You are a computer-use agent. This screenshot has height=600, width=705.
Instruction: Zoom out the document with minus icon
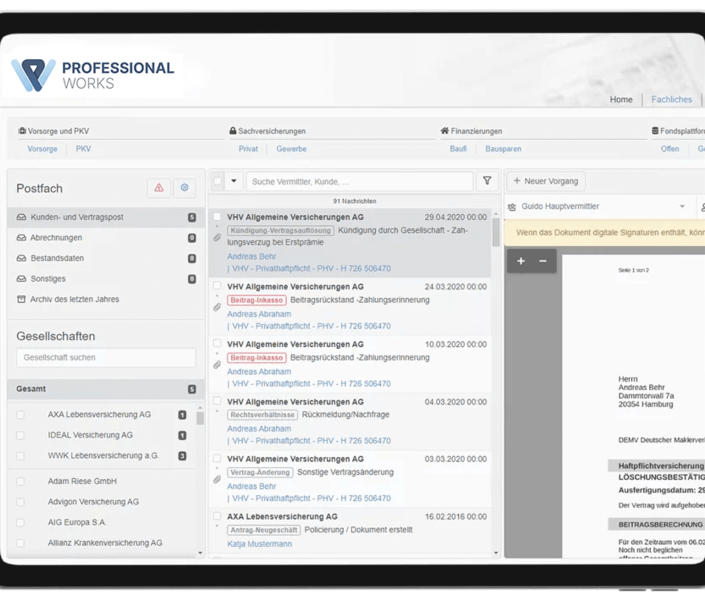point(543,261)
